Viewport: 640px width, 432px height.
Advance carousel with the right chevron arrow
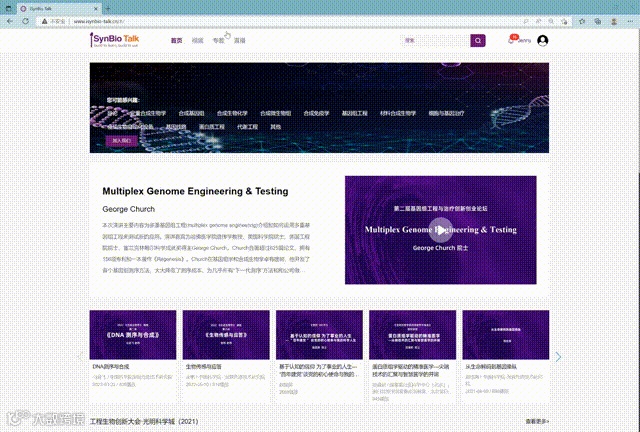(x=558, y=357)
